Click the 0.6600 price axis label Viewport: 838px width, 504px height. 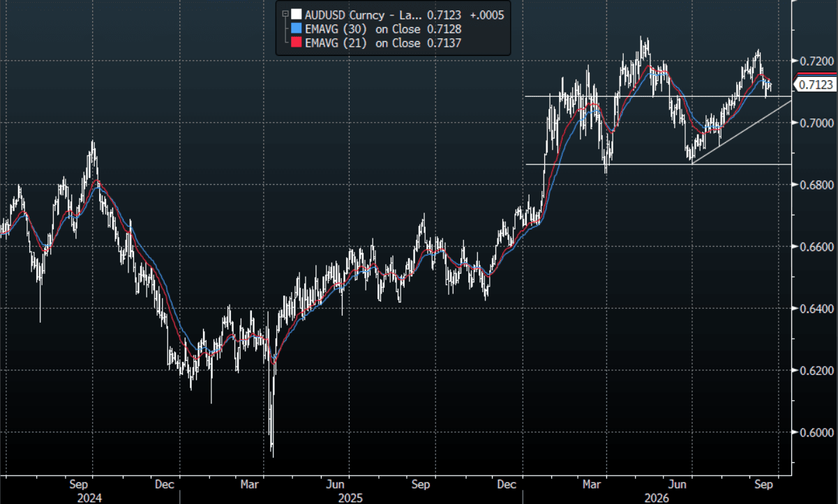pos(816,247)
